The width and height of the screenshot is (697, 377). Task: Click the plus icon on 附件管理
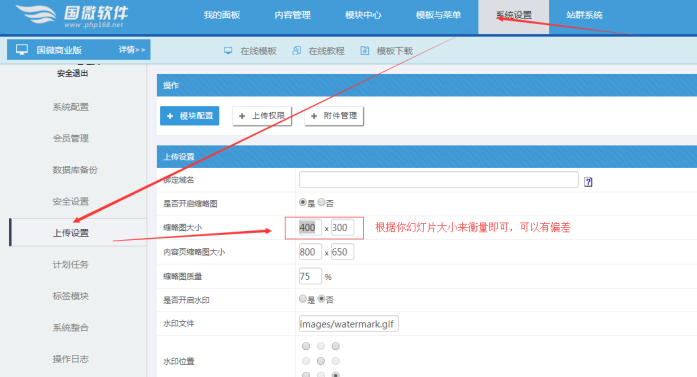[314, 116]
